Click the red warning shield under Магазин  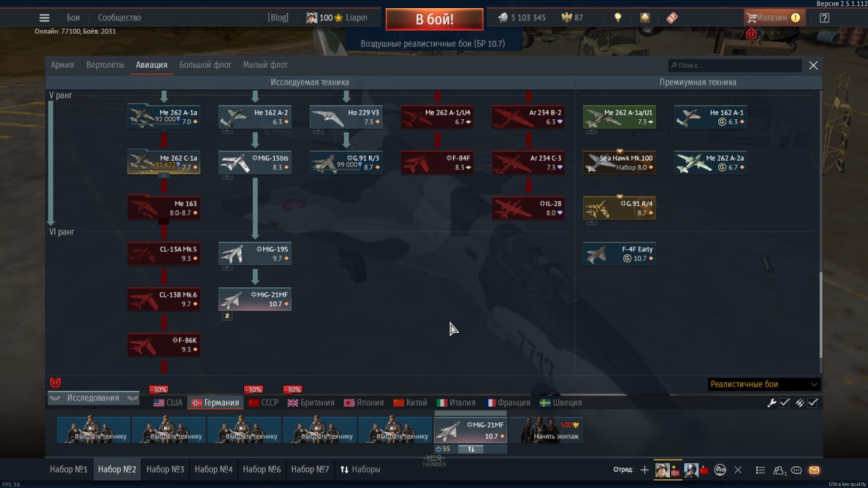pos(751,34)
